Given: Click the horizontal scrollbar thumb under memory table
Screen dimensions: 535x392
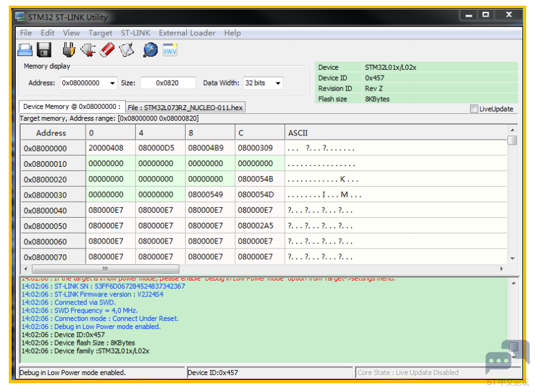Looking at the screenshot, I should point(106,269).
